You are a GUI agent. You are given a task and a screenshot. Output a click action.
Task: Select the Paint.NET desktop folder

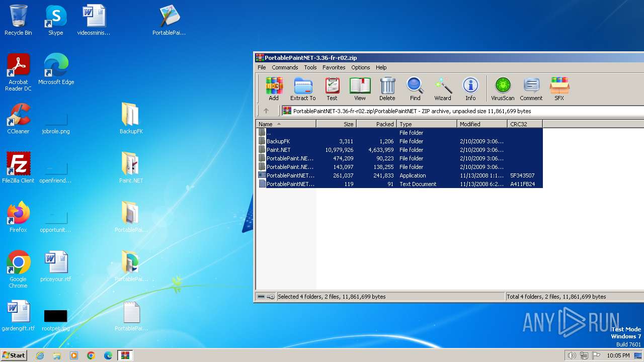[131, 168]
